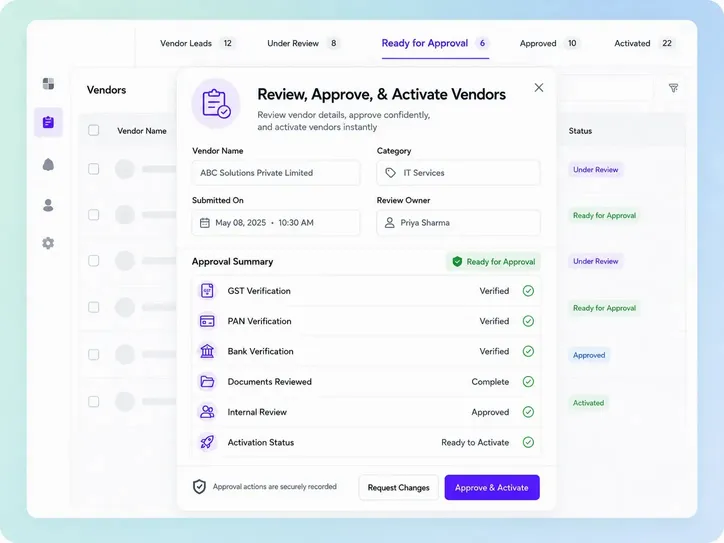Screen dimensions: 724x543
Task: Click the Vendors heading
Action: [106, 90]
